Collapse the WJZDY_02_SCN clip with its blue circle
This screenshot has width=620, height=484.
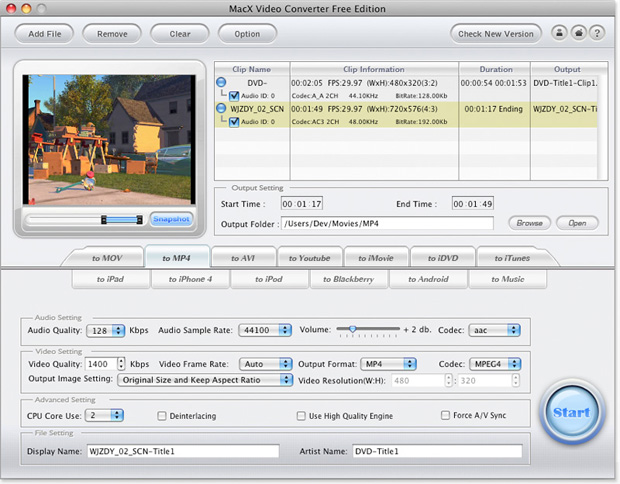[x=222, y=108]
